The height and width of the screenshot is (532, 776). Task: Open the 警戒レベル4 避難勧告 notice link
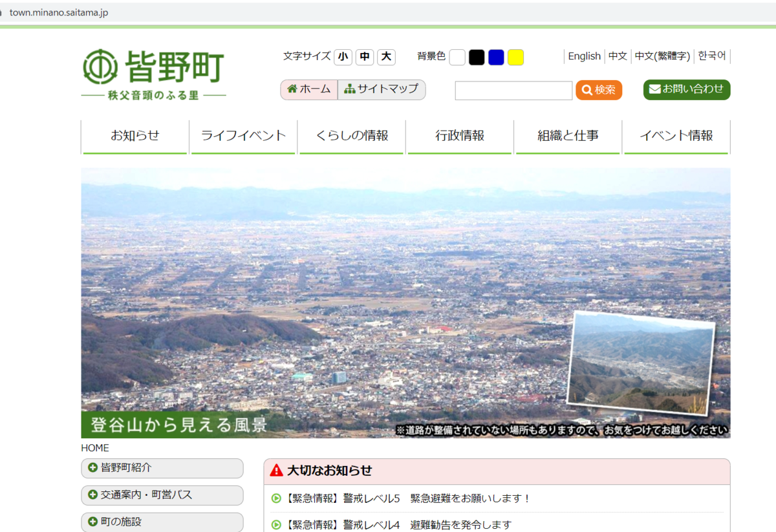click(398, 525)
